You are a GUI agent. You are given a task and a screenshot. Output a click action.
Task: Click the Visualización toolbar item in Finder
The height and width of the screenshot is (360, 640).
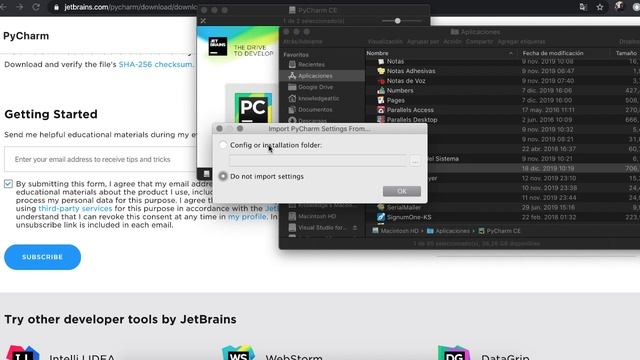[385, 42]
